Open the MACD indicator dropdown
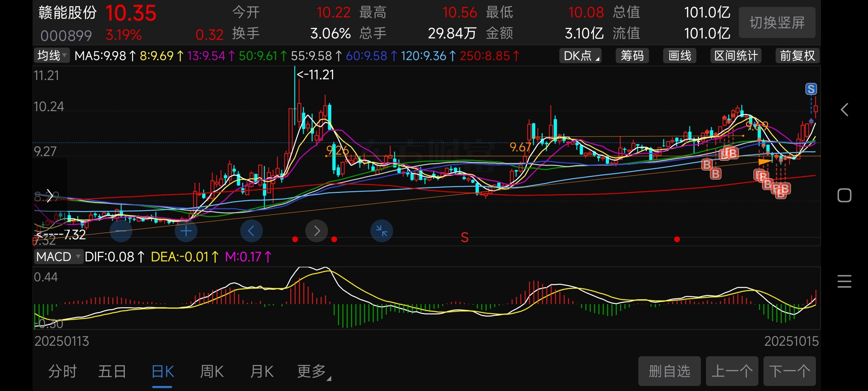868x391 pixels. [58, 257]
